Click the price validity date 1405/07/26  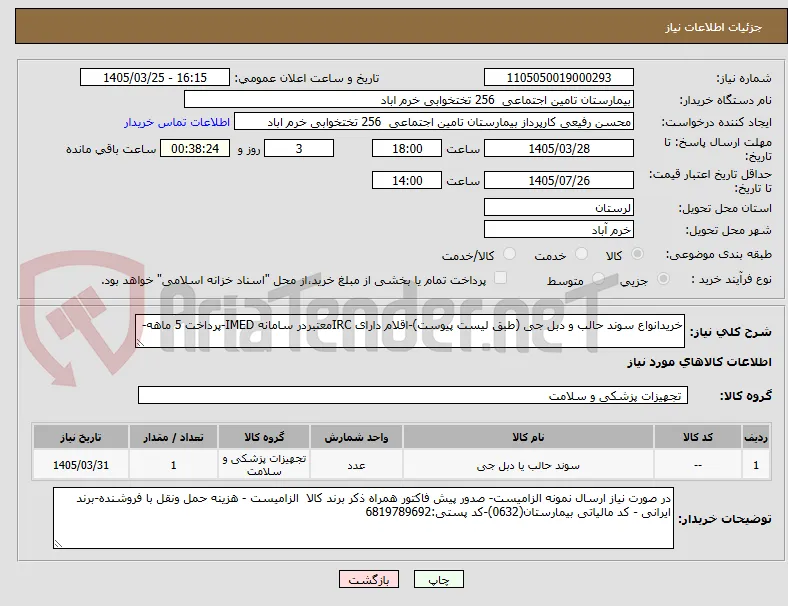coord(559,180)
